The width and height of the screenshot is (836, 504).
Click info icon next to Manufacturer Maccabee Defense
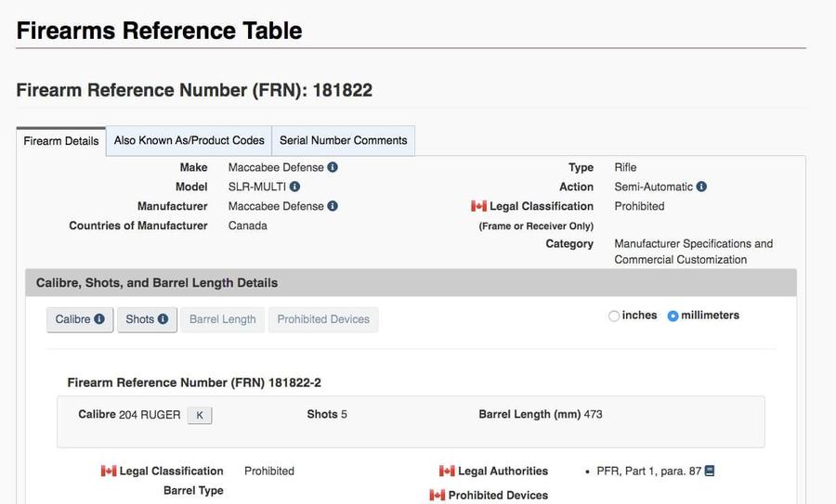pyautogui.click(x=333, y=206)
